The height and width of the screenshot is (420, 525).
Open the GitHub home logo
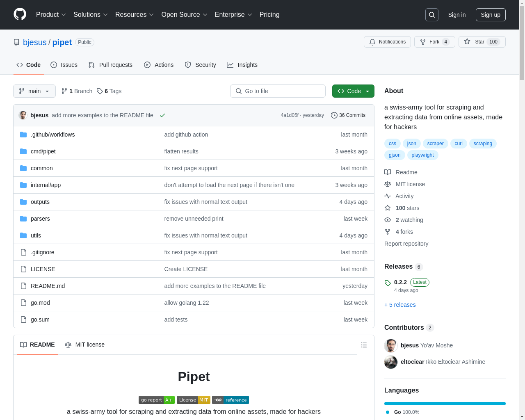[x=20, y=14]
